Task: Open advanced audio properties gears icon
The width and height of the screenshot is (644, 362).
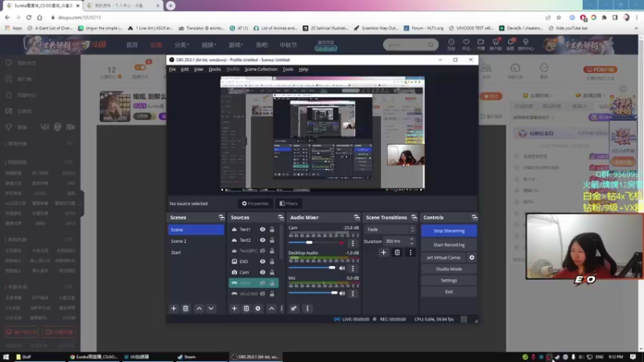Action: click(x=294, y=308)
